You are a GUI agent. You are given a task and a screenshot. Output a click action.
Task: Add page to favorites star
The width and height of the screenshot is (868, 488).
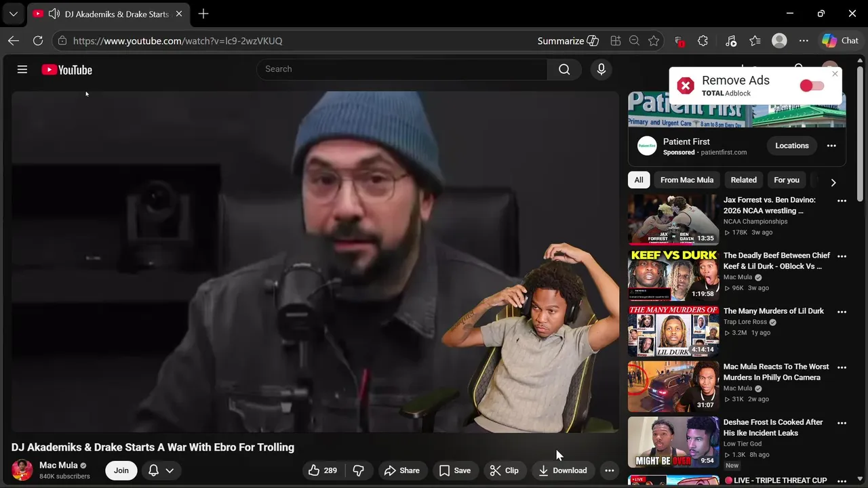pyautogui.click(x=654, y=41)
